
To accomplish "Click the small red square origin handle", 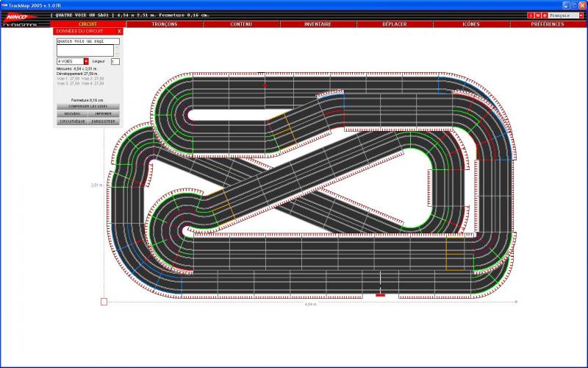I will coord(104,301).
